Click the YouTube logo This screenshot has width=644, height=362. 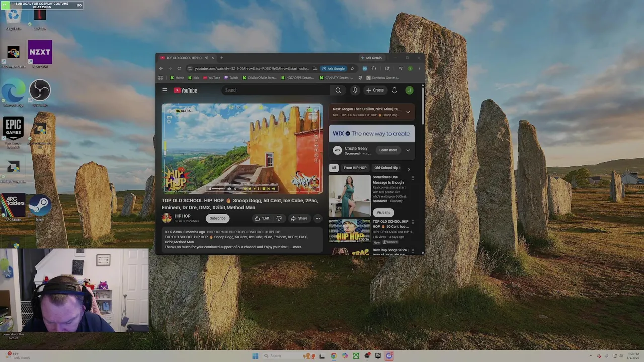point(186,90)
